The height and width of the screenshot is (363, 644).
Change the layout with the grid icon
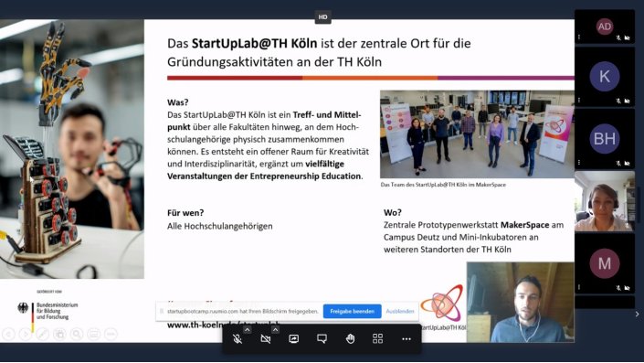point(378,338)
